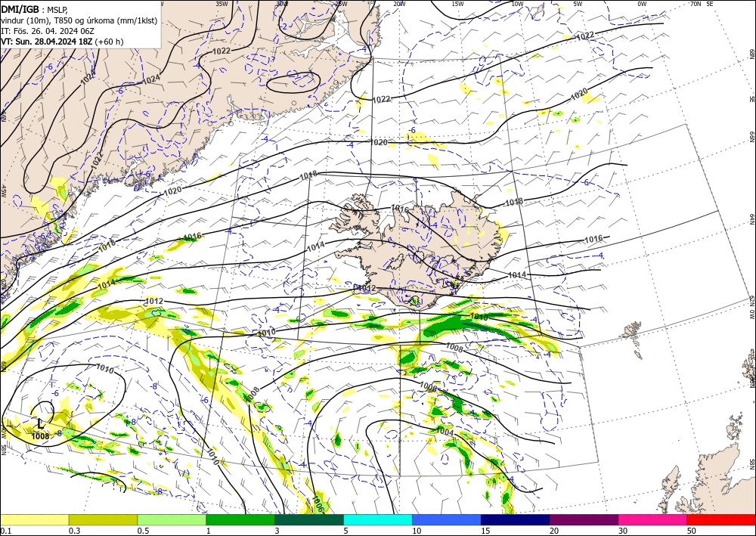The width and height of the screenshot is (756, 536).
Task: Click the "70N" latitude label at top
Action: (696, 3)
